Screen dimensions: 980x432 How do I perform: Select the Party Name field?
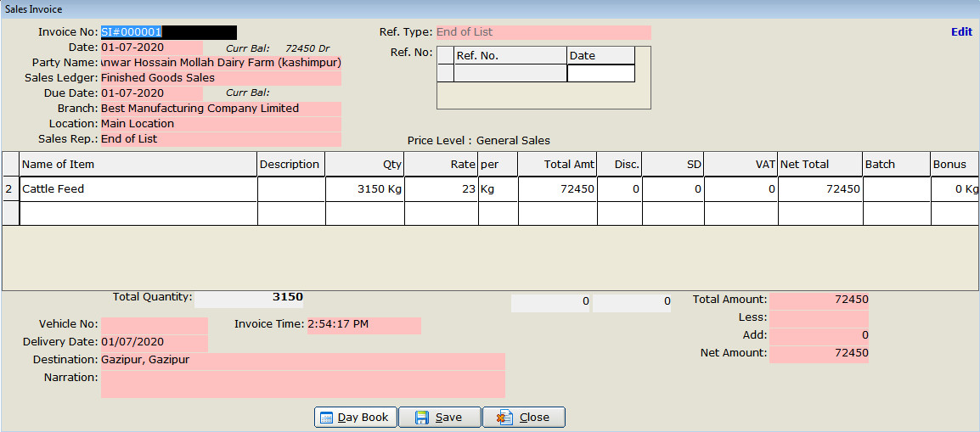tap(221, 63)
